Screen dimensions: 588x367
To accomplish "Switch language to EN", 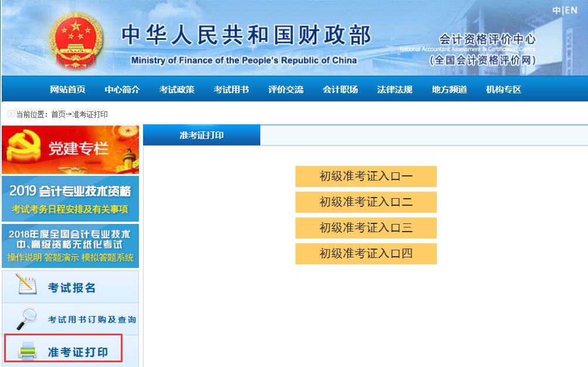I will pos(571,11).
